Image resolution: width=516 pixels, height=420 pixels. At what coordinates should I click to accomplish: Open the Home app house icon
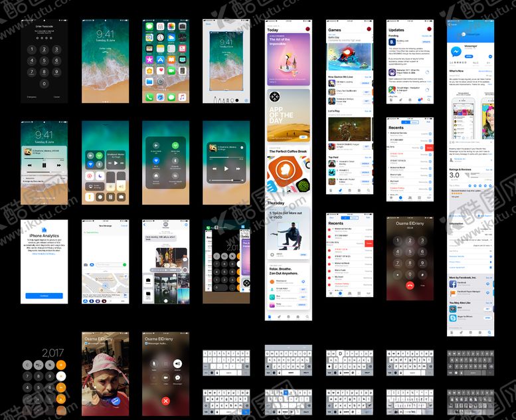pyautogui.click(x=149, y=70)
